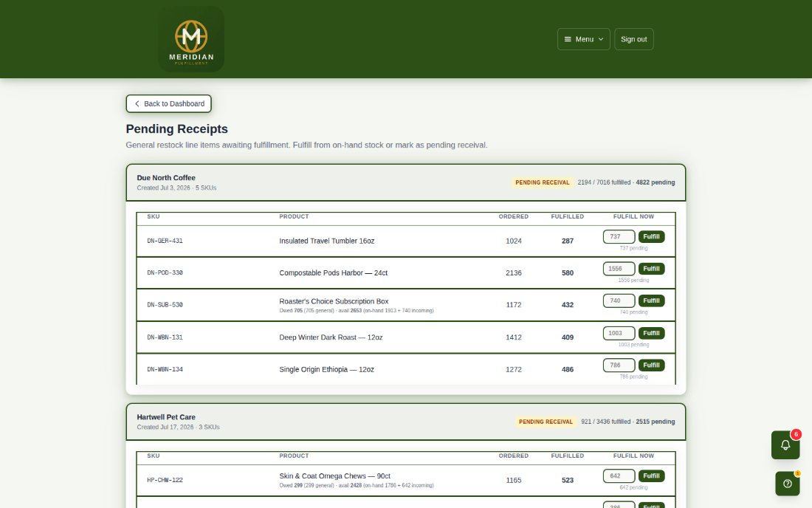Open the Menu dropdown
Viewport: 812px width, 508px height.
coord(584,39)
